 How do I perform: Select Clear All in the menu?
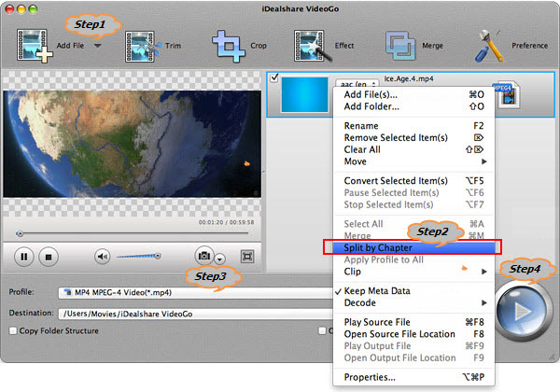tap(413, 149)
